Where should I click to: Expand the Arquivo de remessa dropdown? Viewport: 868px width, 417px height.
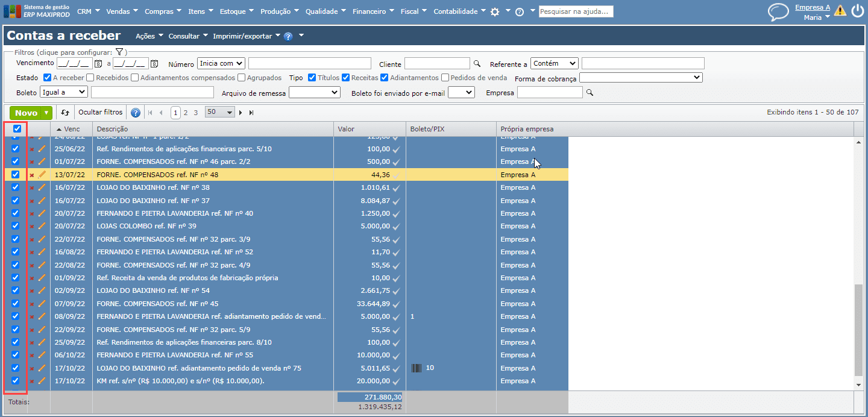tap(315, 92)
